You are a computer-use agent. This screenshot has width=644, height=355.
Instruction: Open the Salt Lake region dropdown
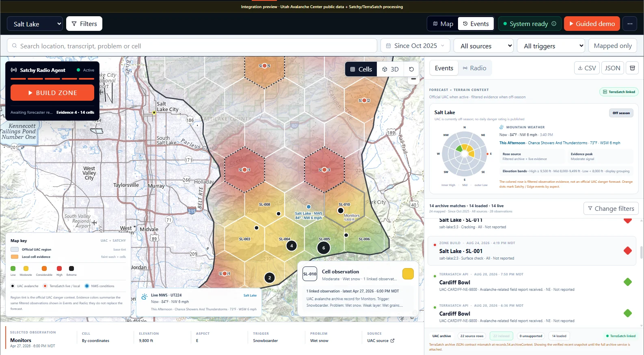[x=35, y=24]
